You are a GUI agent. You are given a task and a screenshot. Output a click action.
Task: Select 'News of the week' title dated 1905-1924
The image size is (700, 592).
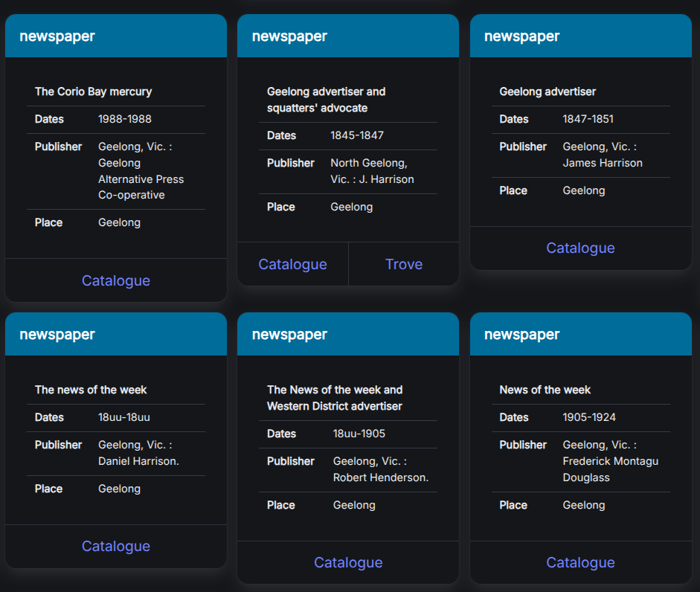545,390
